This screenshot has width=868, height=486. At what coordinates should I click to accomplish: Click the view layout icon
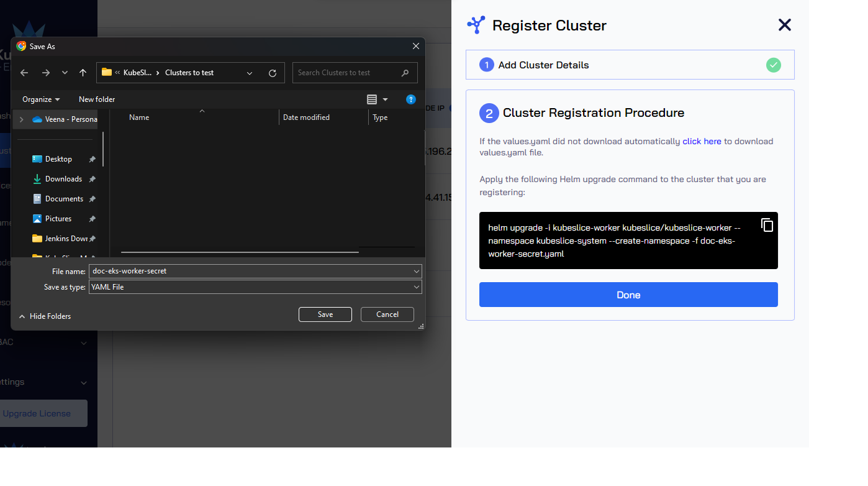[x=372, y=99]
